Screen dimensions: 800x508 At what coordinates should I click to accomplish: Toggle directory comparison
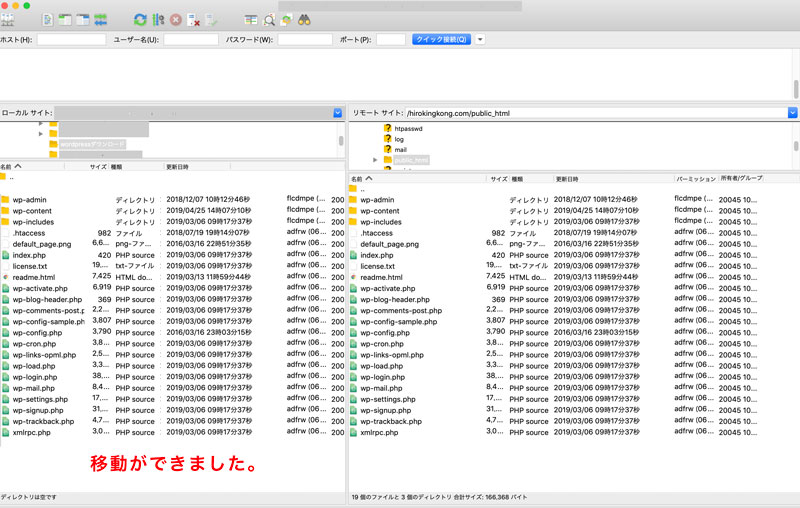269,20
